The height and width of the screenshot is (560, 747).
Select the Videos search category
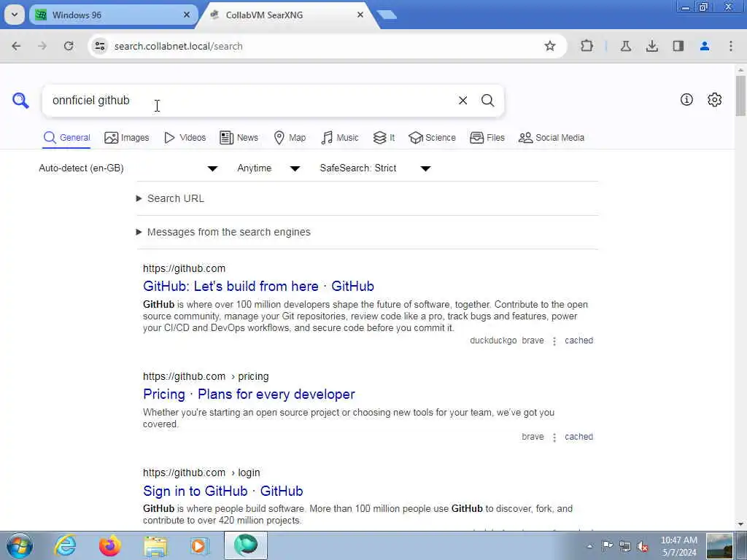(185, 138)
